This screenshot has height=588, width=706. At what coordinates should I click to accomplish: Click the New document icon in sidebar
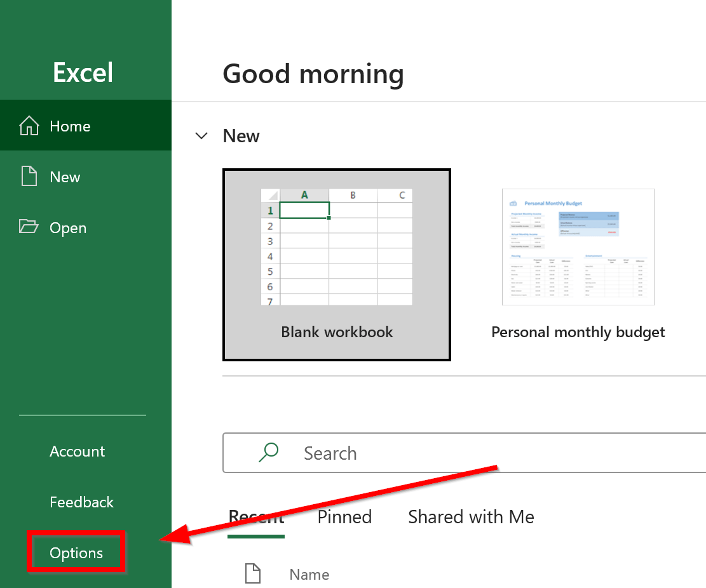tap(29, 177)
